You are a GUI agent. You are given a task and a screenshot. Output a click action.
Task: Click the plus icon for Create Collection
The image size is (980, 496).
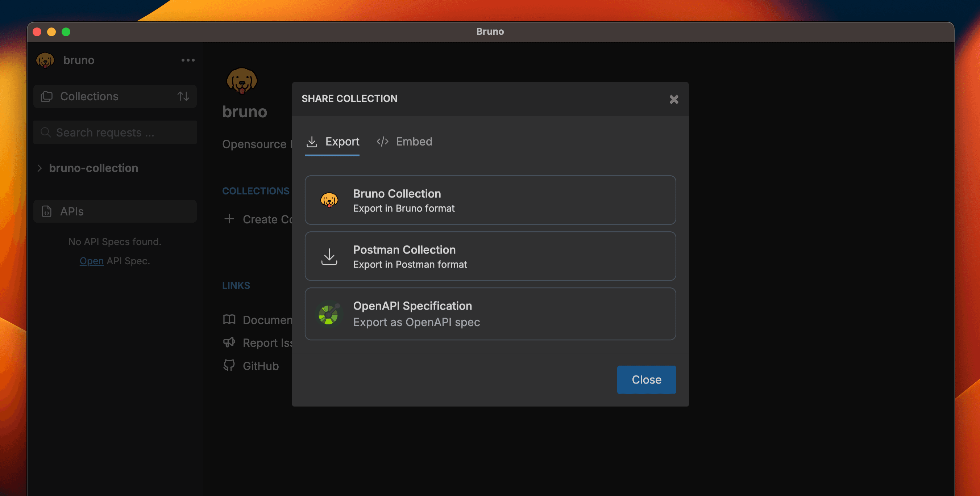coord(229,219)
